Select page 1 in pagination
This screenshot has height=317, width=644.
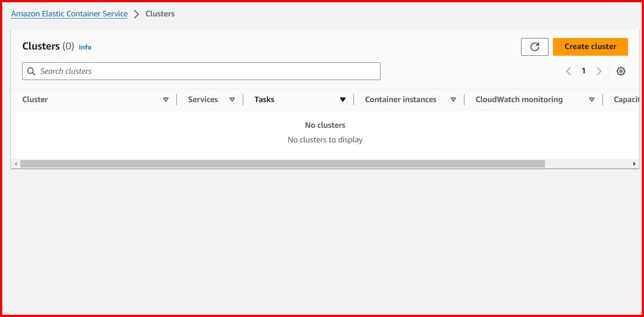coord(583,71)
